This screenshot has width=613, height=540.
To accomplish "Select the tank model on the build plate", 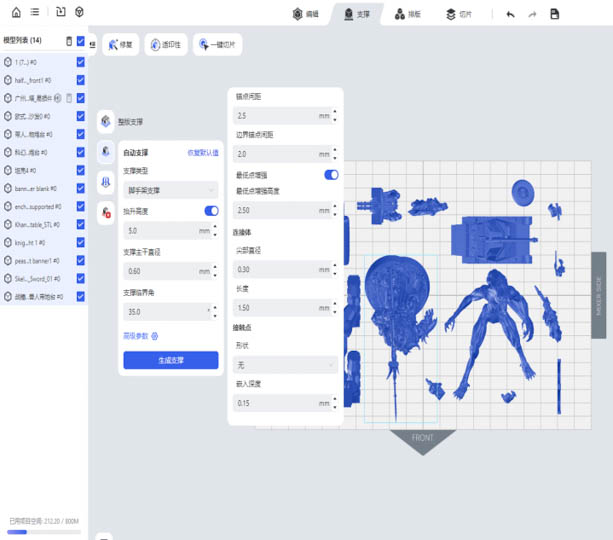I will tap(493, 239).
